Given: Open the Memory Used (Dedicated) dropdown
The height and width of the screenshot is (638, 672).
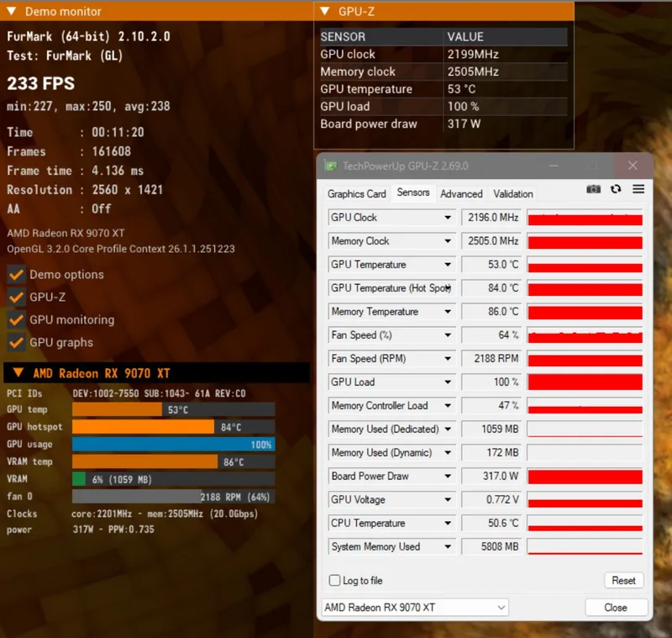Looking at the screenshot, I should (448, 430).
